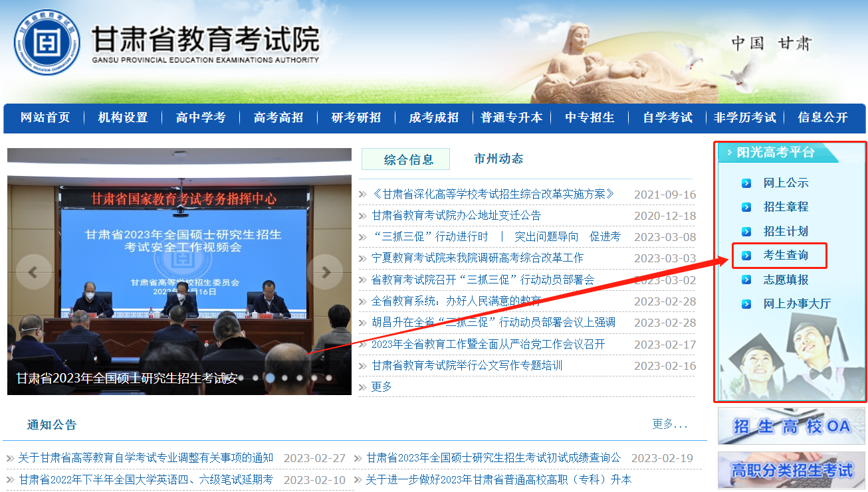Open 甘肃省深化高等学校考试招生综合改革实施方案 article
Screen dimensions: 868x492
click(492, 195)
